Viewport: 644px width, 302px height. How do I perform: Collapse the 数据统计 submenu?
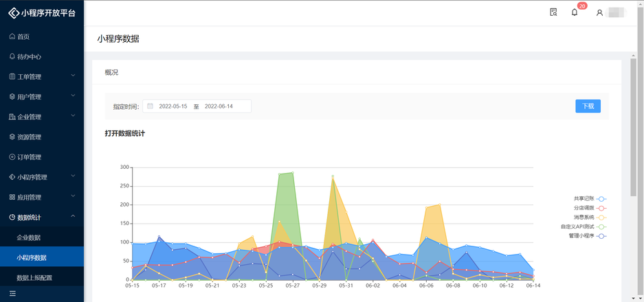pos(41,218)
